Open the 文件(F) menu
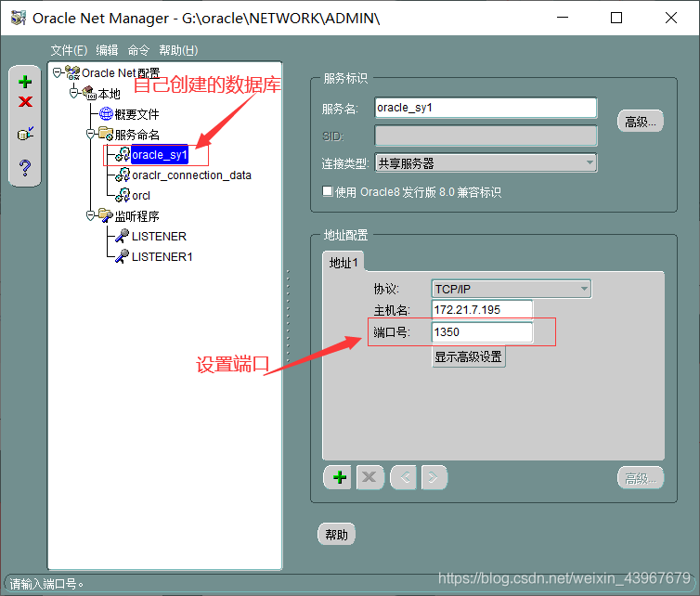The height and width of the screenshot is (596, 700). pos(69,50)
